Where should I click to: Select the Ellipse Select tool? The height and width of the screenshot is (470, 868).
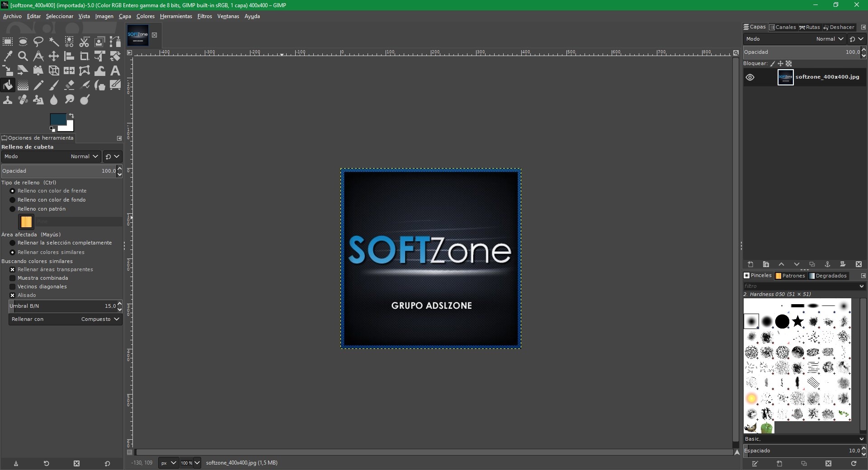[x=23, y=42]
